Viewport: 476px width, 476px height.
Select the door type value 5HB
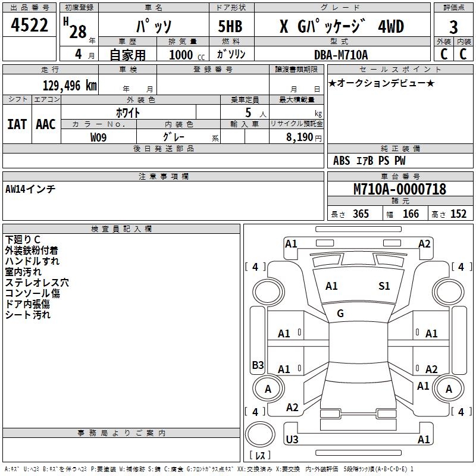pyautogui.click(x=230, y=26)
